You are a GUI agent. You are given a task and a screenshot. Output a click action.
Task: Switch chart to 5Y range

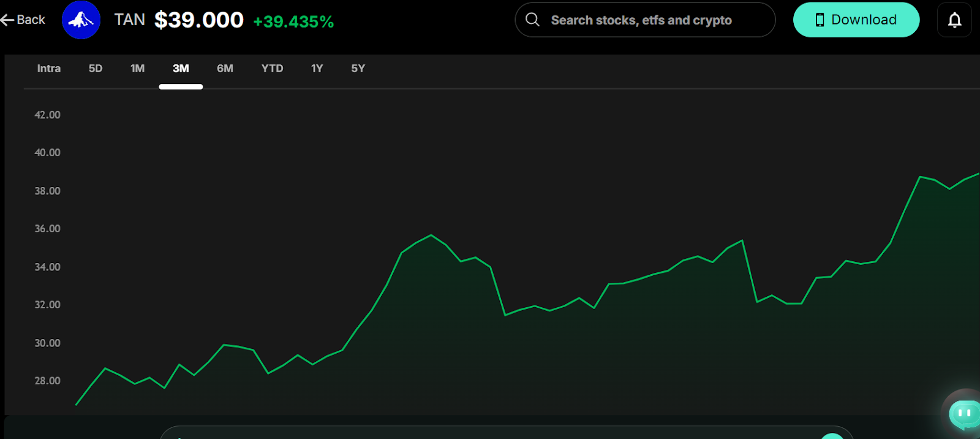[x=358, y=69]
